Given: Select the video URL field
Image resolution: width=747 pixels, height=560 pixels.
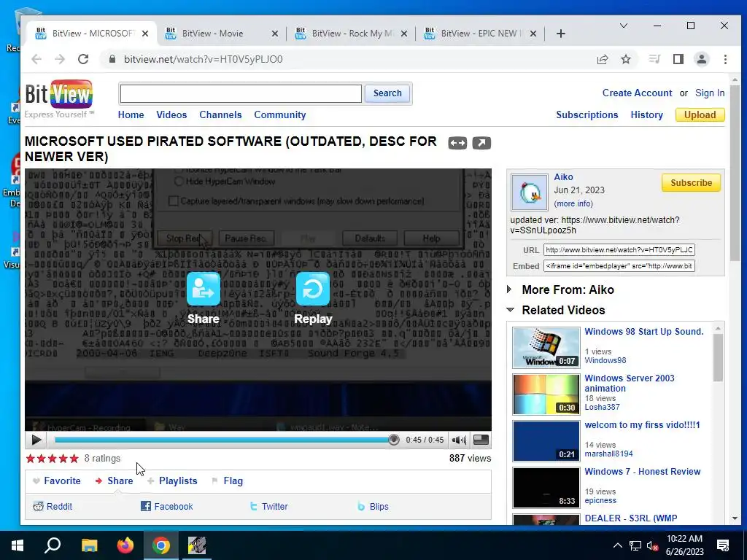Looking at the screenshot, I should point(619,250).
